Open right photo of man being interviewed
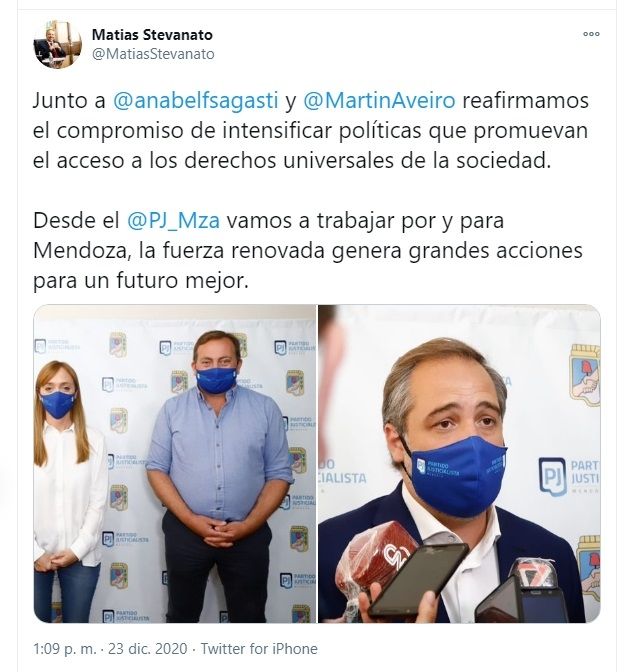Screen dimensions: 631x672 tap(459, 463)
